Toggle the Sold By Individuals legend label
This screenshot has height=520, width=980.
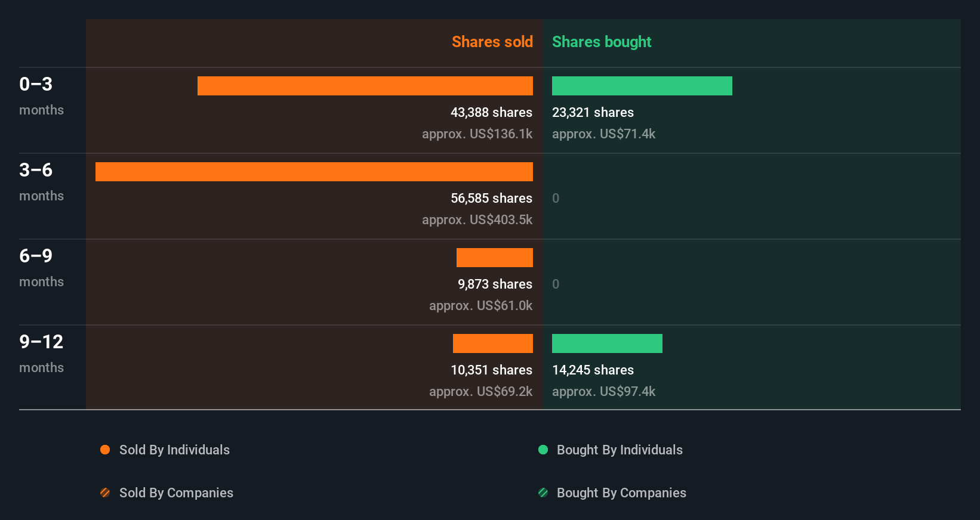[174, 450]
